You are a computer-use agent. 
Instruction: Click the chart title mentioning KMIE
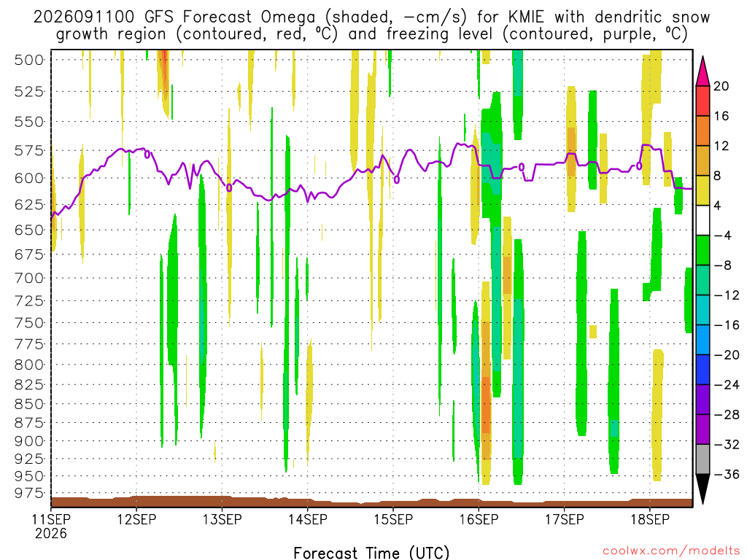pyautogui.click(x=371, y=26)
